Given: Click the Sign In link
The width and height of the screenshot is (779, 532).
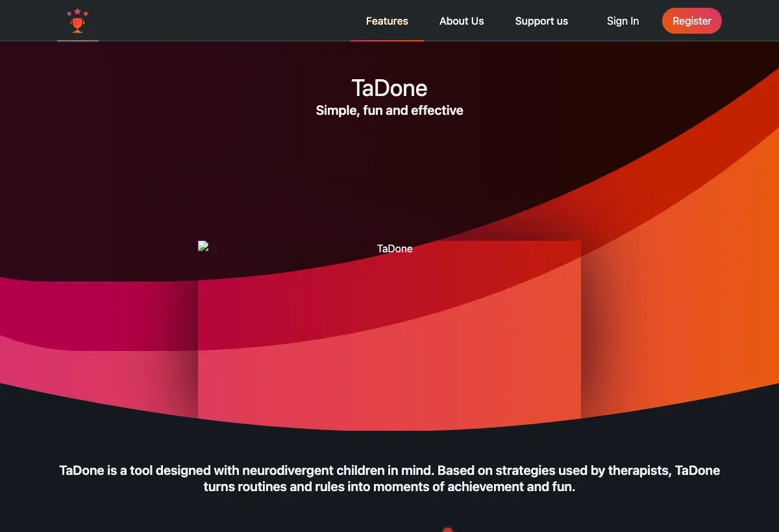Looking at the screenshot, I should point(623,21).
